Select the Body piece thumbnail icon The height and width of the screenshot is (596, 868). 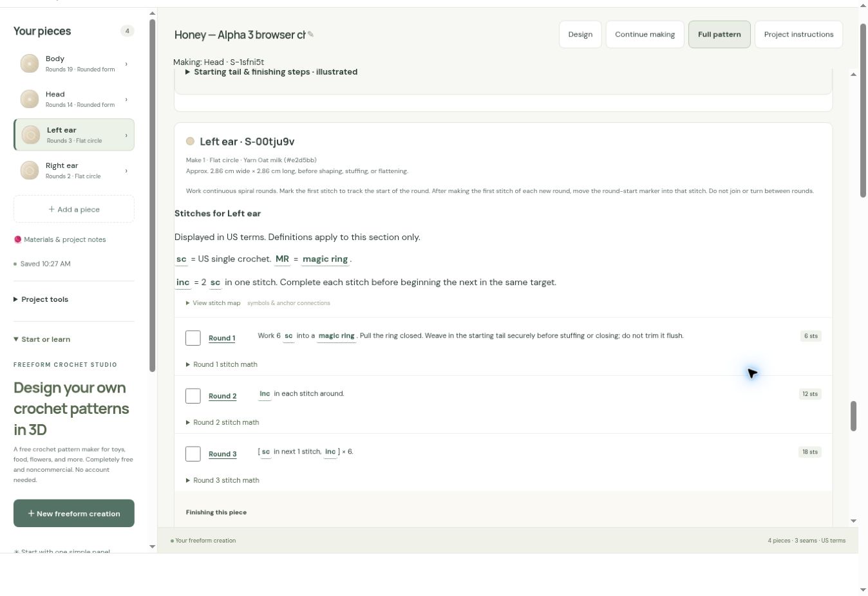pos(30,63)
